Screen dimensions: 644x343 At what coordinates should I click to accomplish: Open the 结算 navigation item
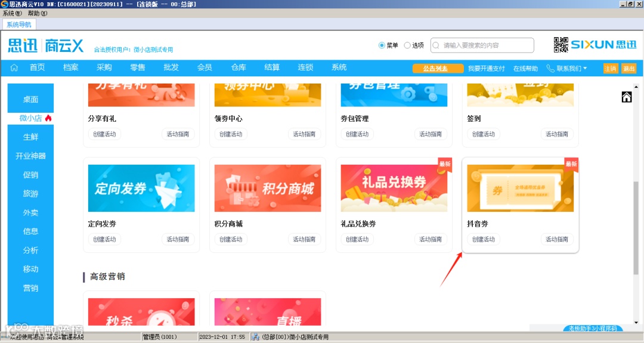(272, 67)
